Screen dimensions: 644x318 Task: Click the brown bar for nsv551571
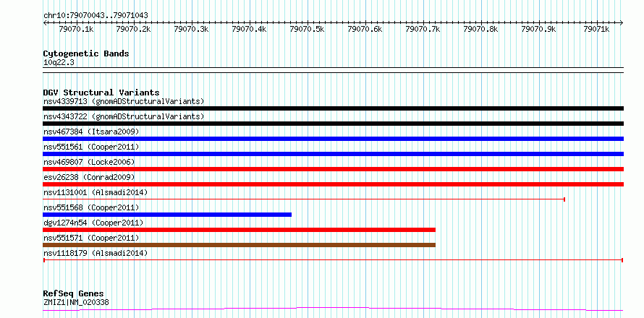239,245
